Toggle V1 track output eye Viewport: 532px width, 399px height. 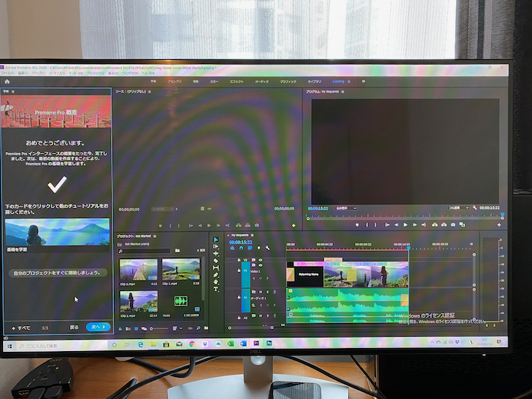point(260,265)
